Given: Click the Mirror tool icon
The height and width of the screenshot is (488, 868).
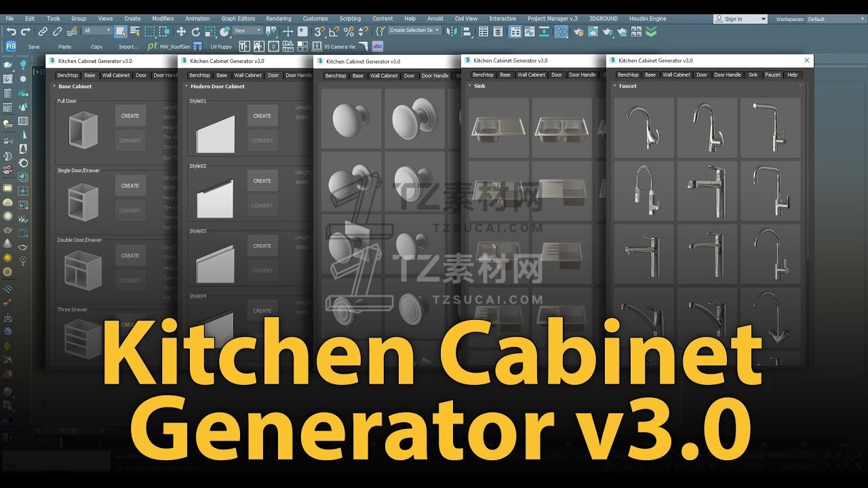Looking at the screenshot, I should pos(450,31).
